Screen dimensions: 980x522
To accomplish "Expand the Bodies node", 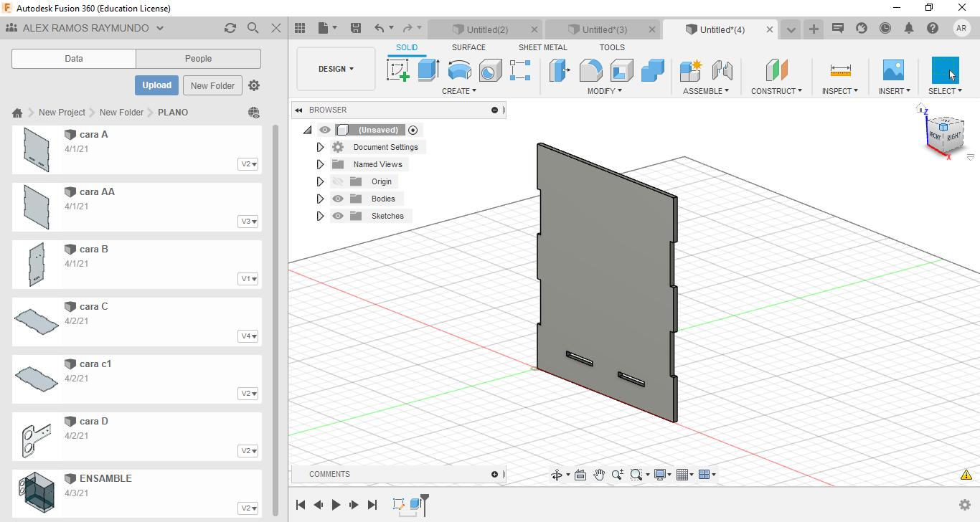I will click(320, 199).
